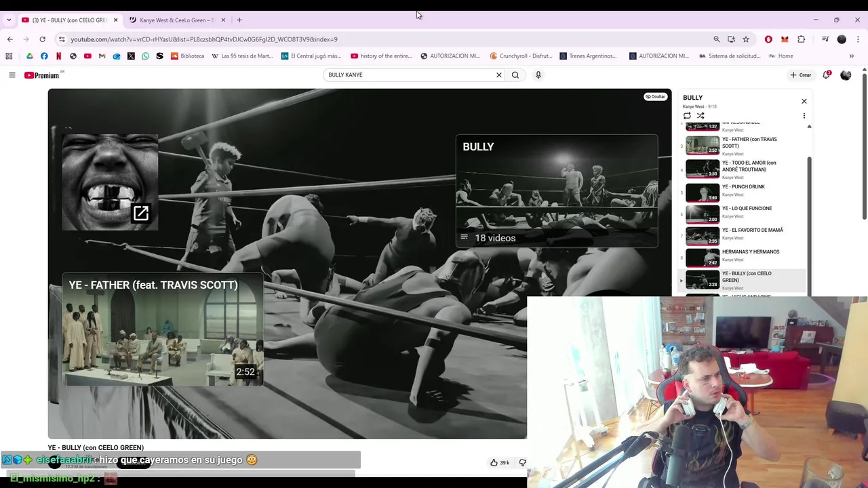Viewport: 868px width, 488px height.
Task: Open Chrome zoom magnifier in address bar
Action: pyautogui.click(x=717, y=39)
